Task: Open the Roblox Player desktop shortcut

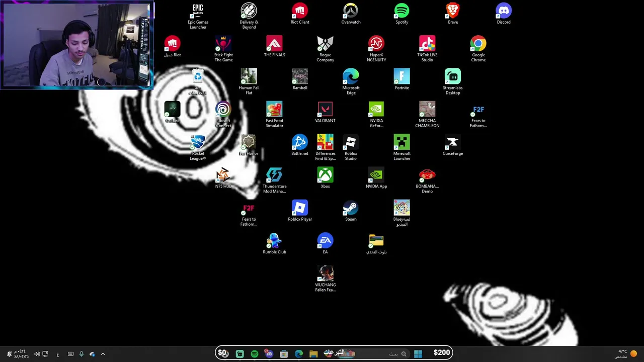Action: click(x=300, y=211)
